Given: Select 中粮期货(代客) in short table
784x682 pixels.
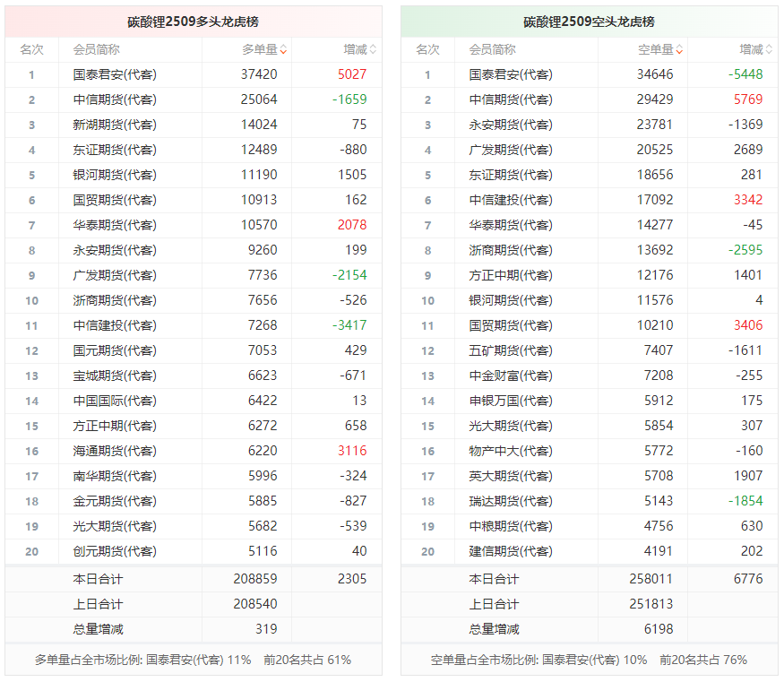Looking at the screenshot, I should 511,526.
